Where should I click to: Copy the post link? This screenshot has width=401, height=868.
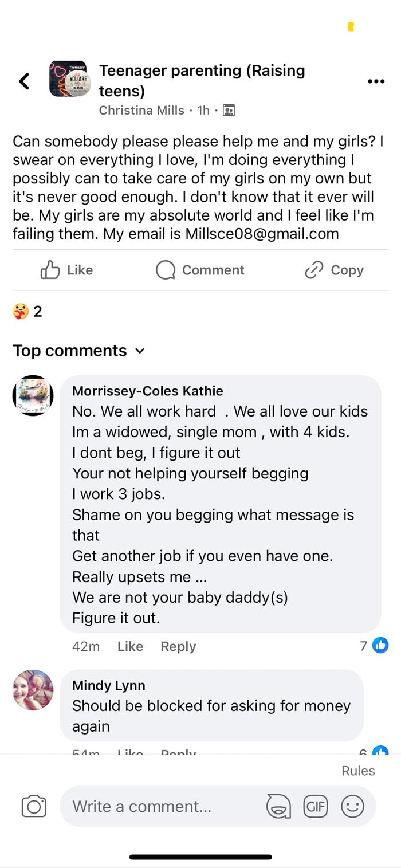tap(334, 270)
